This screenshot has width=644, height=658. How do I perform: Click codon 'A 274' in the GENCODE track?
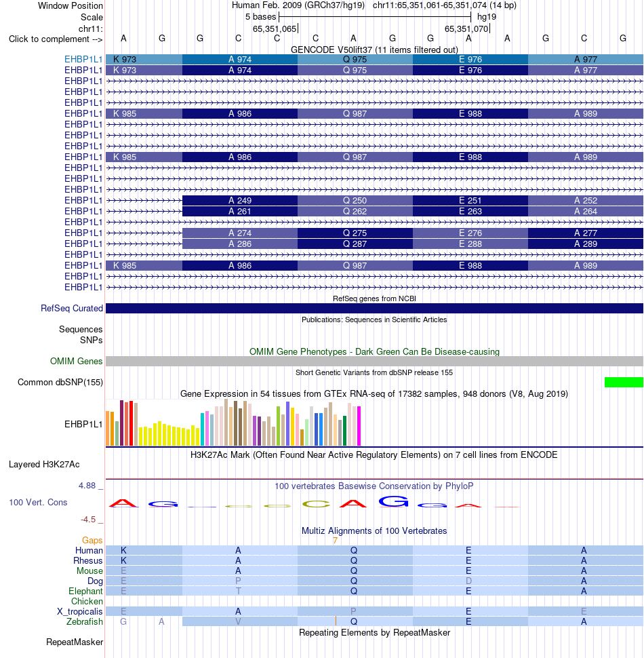click(x=240, y=233)
